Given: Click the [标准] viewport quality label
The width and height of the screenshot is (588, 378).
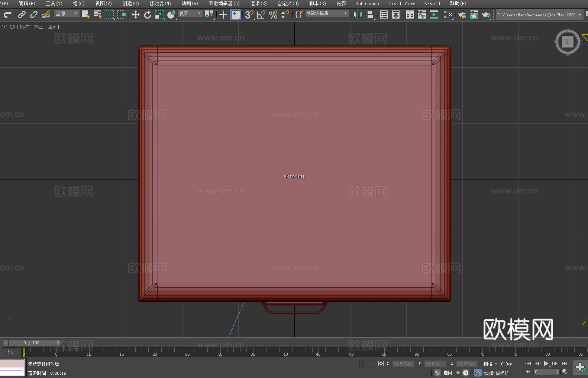Looking at the screenshot, I should pyautogui.click(x=26, y=27).
